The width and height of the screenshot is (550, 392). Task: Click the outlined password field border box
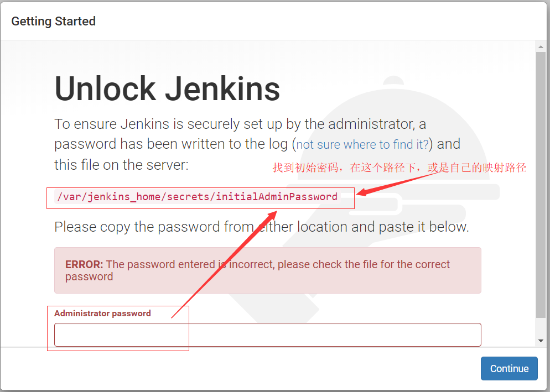pyautogui.click(x=117, y=329)
